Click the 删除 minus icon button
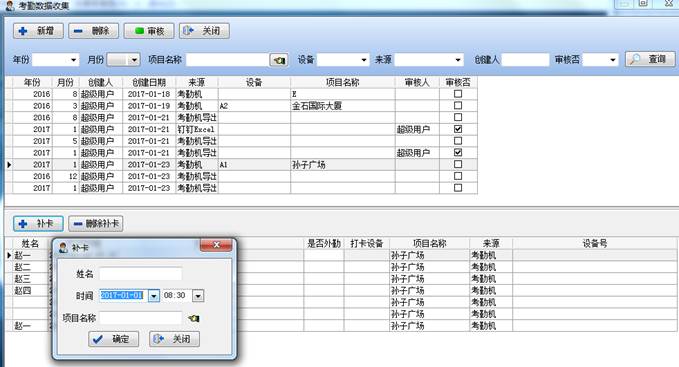This screenshot has height=367, width=679. [93, 31]
